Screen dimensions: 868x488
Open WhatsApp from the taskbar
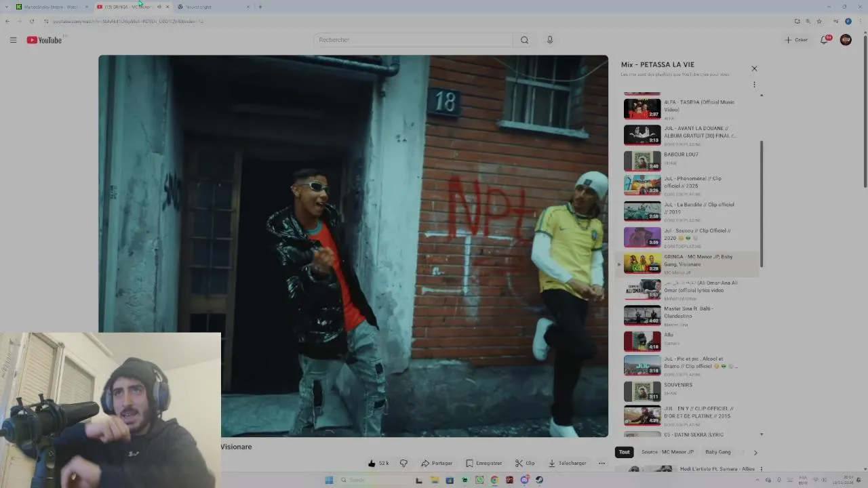479,480
